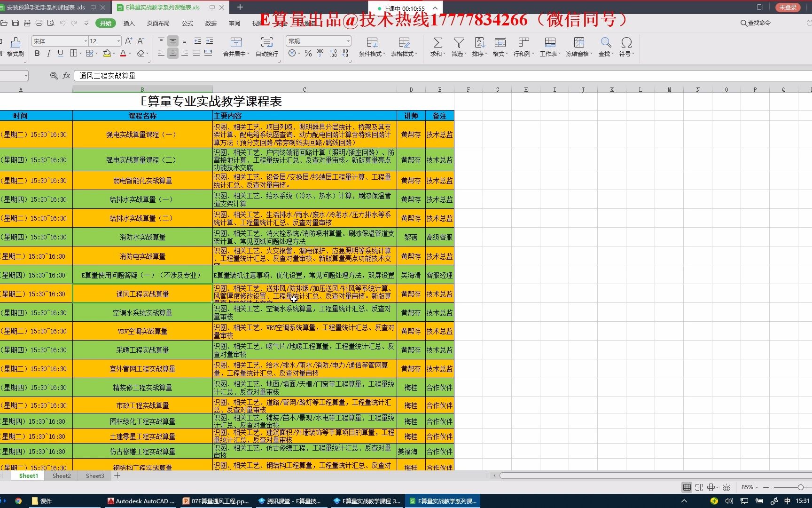Add a new sheet with plus button
The height and width of the screenshot is (508, 812).
pyautogui.click(x=117, y=476)
